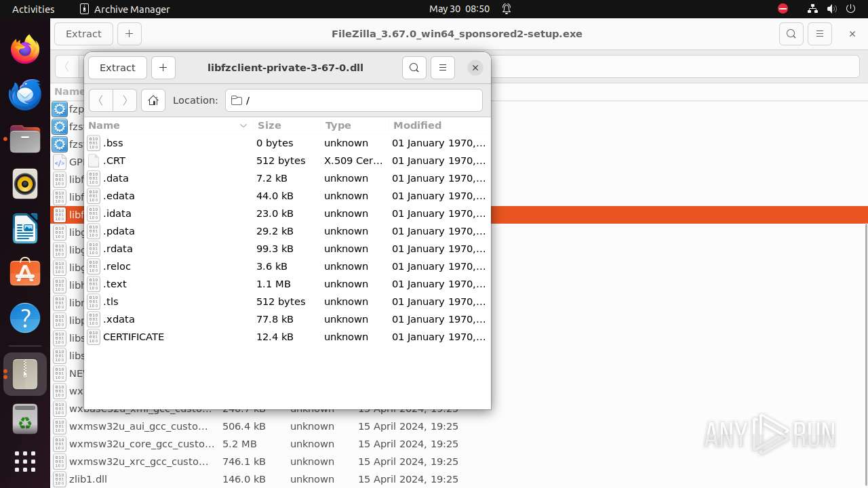Click the .bss binary file icon
The width and height of the screenshot is (868, 488).
coord(94,143)
